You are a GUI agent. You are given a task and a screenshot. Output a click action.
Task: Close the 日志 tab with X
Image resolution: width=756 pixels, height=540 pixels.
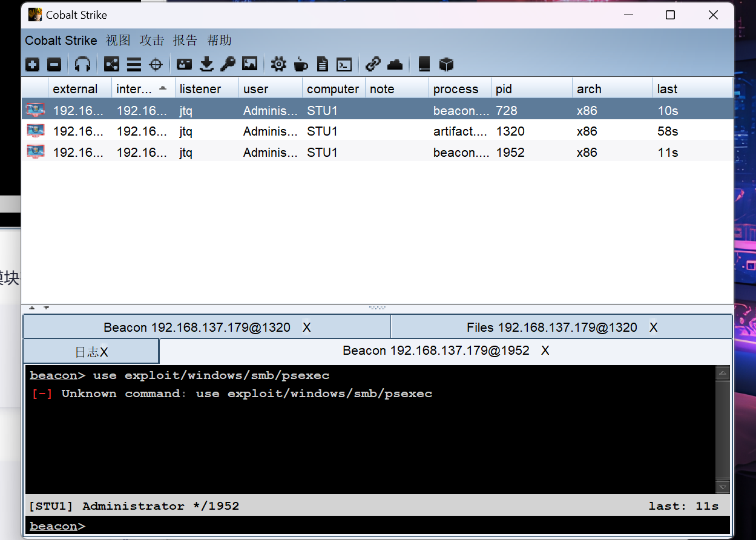coord(104,352)
